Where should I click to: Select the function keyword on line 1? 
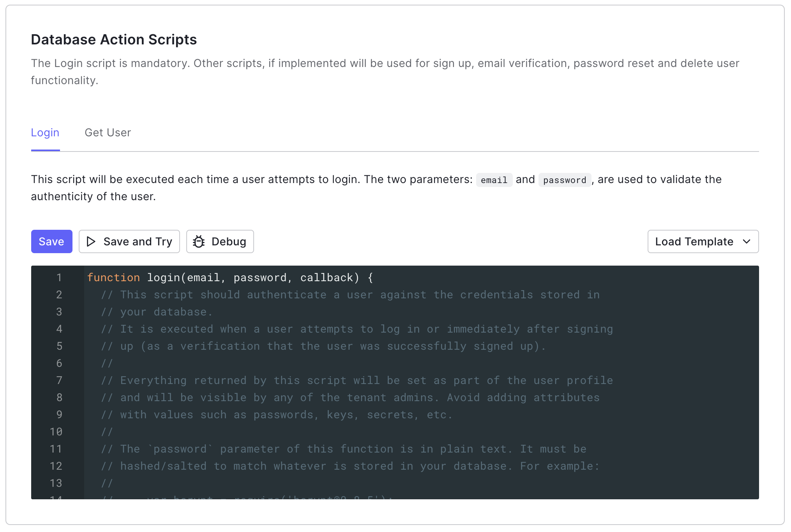coord(113,277)
